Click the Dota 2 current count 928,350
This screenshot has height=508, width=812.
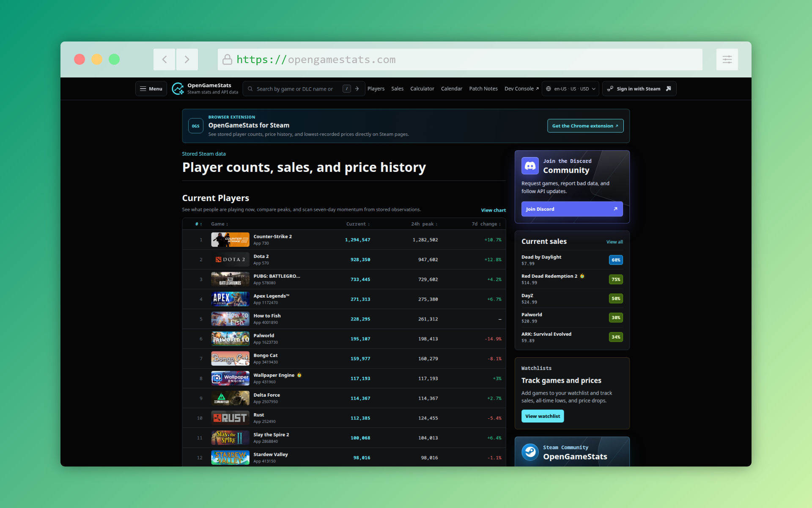point(360,260)
